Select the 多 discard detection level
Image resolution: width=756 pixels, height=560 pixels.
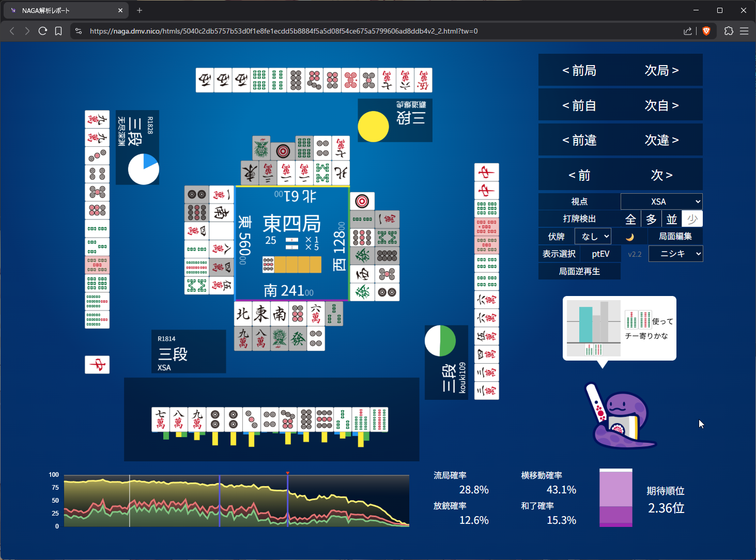pos(651,219)
